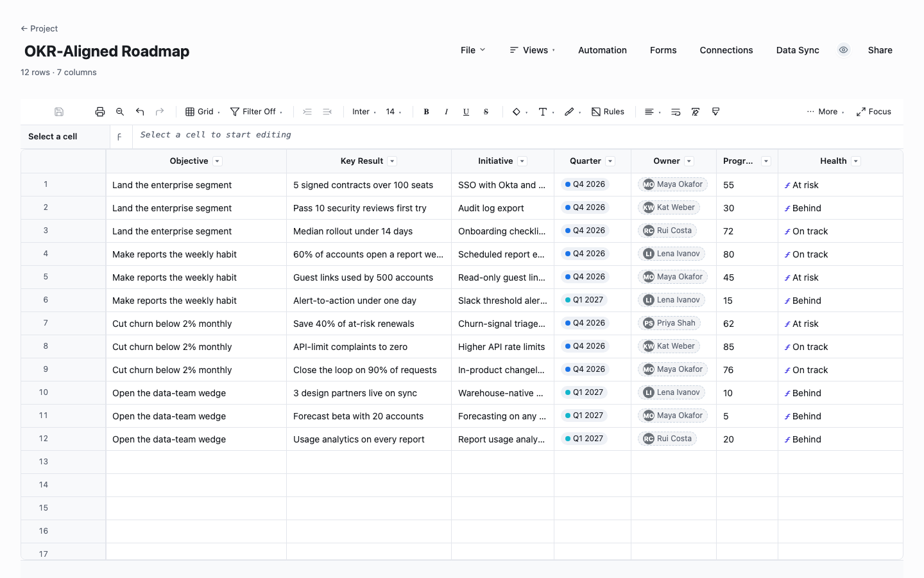Click the clear formatting icon
Screen dimensions: 924x578
pos(696,112)
